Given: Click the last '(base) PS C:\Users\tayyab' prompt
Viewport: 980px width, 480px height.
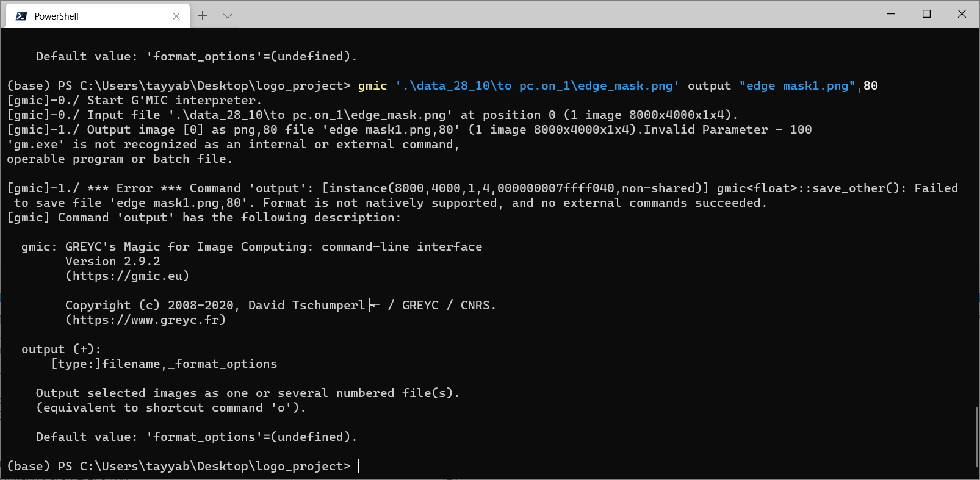Looking at the screenshot, I should [179, 467].
